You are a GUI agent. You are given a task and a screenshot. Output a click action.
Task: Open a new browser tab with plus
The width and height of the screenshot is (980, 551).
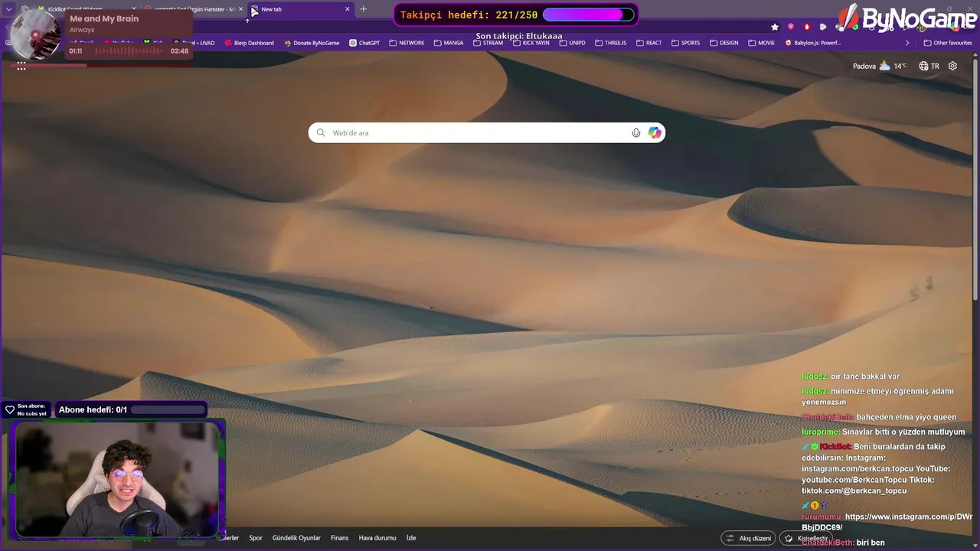coord(364,9)
